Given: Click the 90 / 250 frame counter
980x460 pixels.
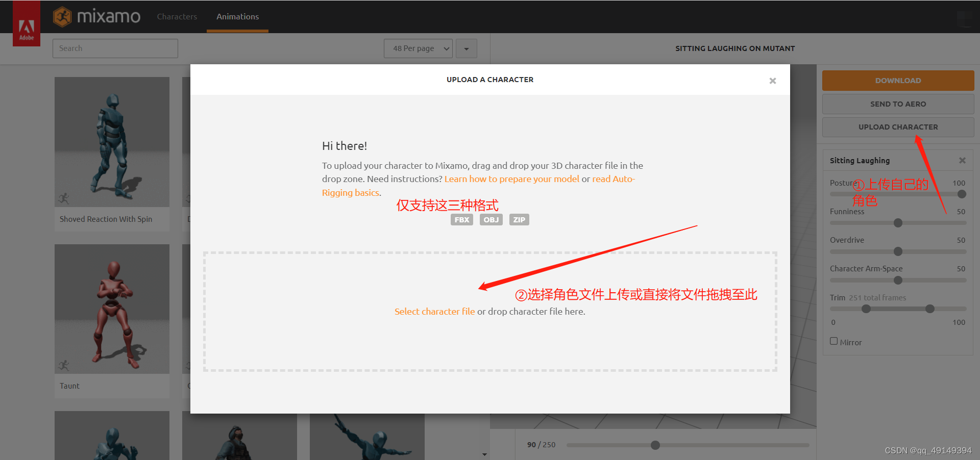Looking at the screenshot, I should [541, 445].
